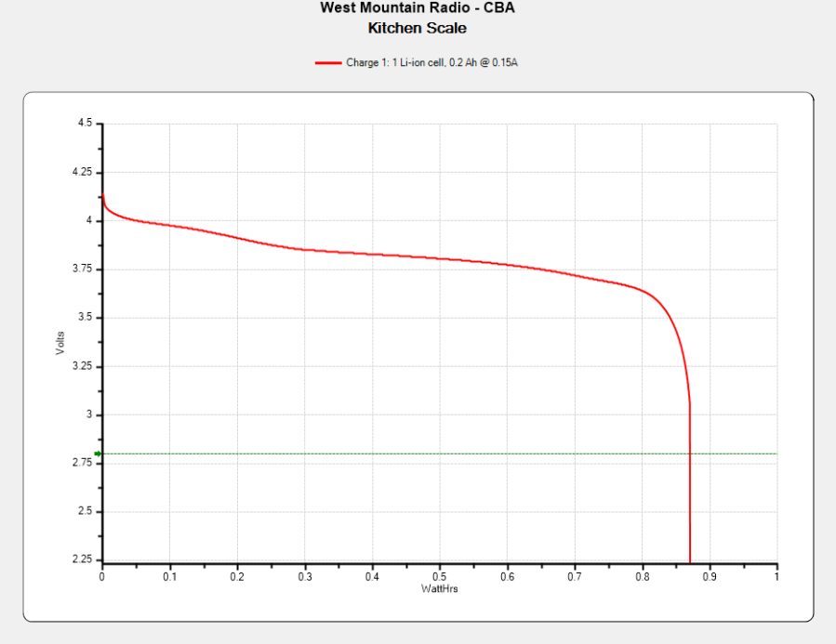Click the 3 tick label on Volts axis
836x644 pixels.
coord(88,414)
